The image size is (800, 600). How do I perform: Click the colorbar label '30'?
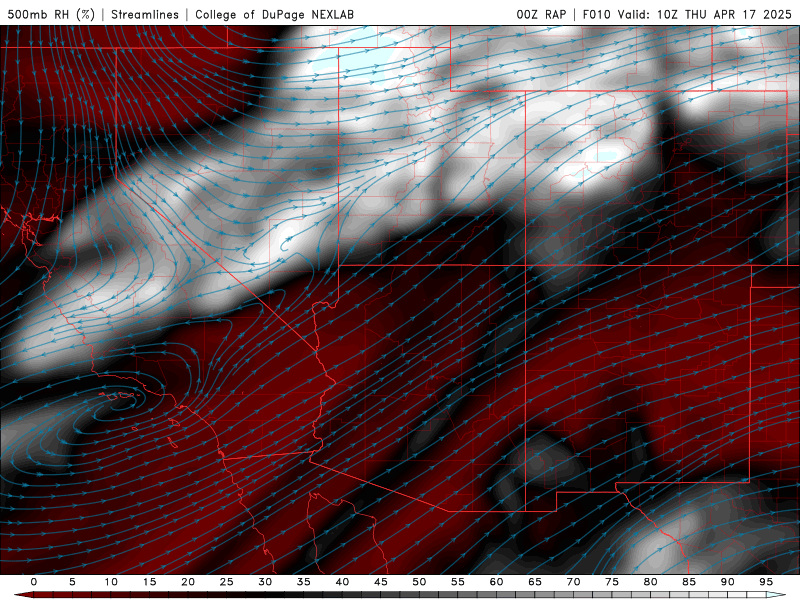(265, 582)
